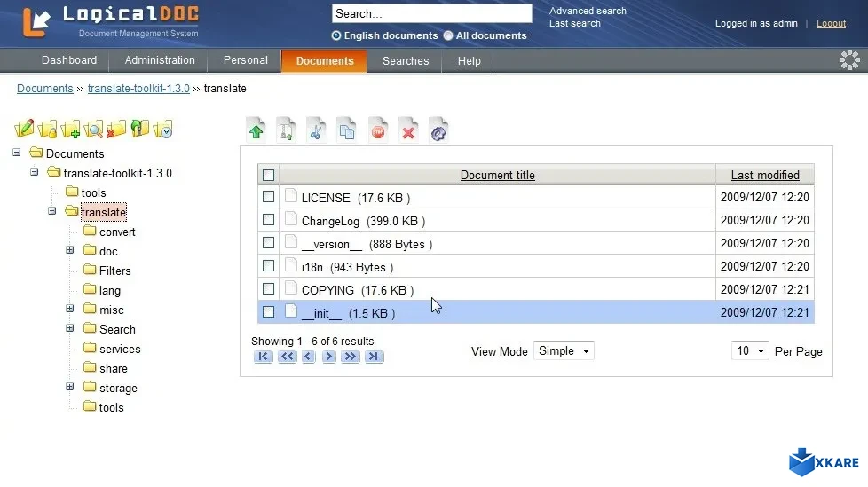Image resolution: width=868 pixels, height=487 pixels.
Task: Expand the storage folder node
Action: 70,387
